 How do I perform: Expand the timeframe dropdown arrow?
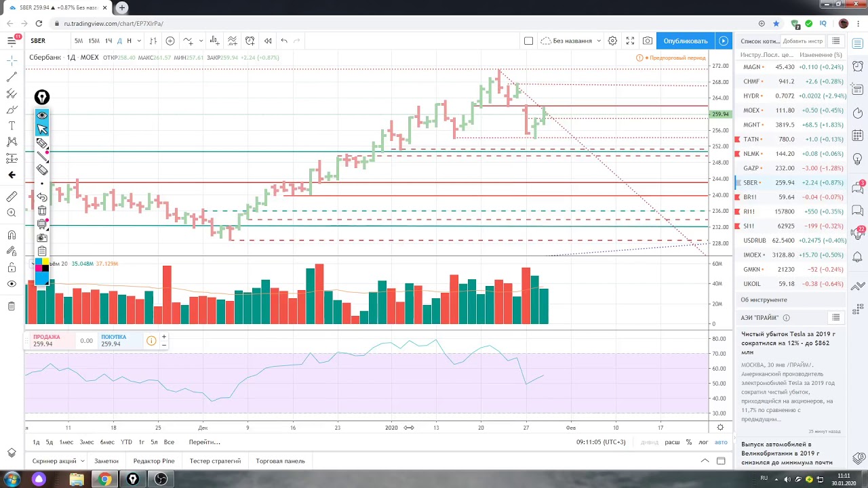click(x=138, y=41)
